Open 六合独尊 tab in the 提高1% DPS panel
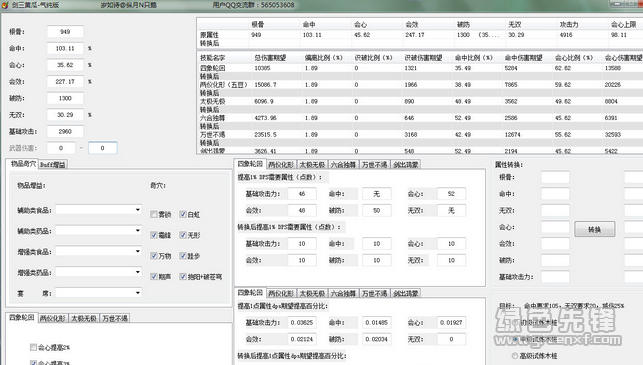This screenshot has height=365, width=643. click(x=343, y=164)
